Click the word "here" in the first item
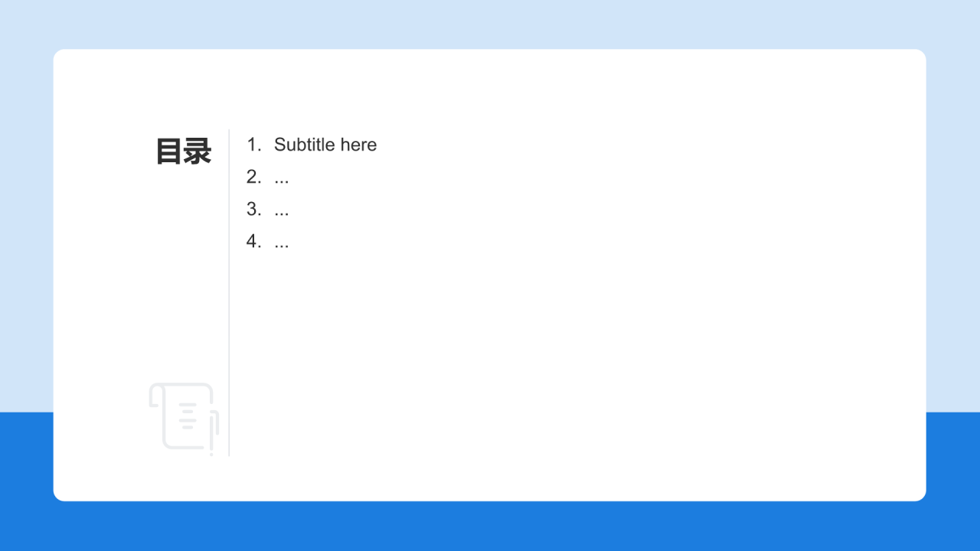Viewport: 980px width, 551px height. (358, 145)
